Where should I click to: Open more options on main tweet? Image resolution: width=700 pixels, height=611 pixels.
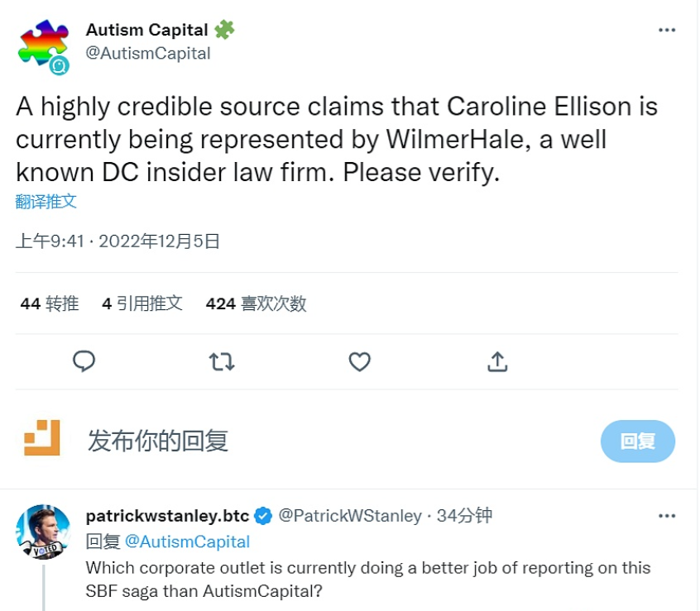pyautogui.click(x=667, y=31)
